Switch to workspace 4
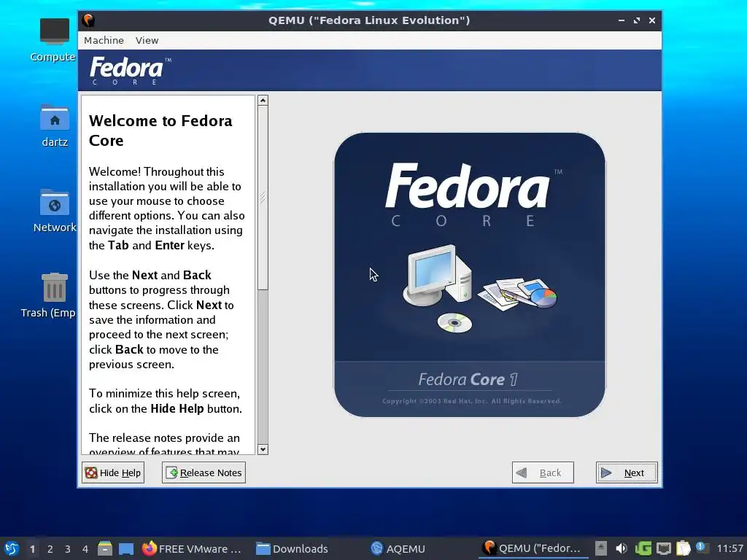This screenshot has height=560, width=747. [x=85, y=549]
